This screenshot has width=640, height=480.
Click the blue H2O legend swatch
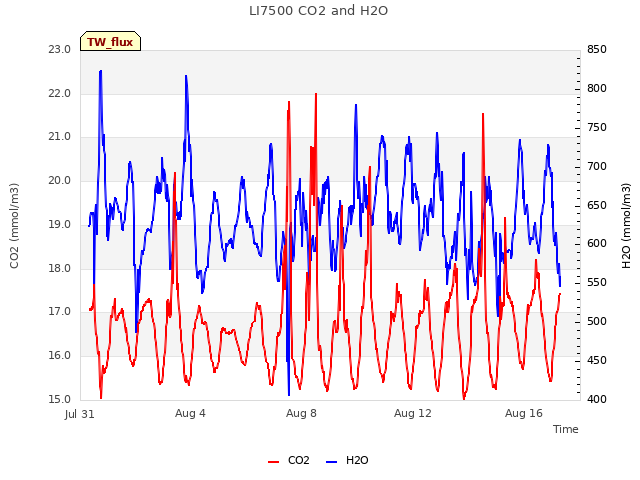(x=331, y=462)
